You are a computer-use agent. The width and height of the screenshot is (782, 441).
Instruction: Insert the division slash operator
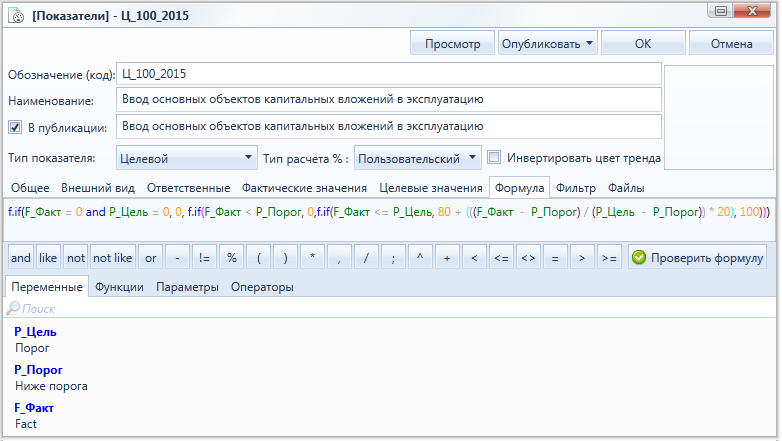tap(366, 257)
